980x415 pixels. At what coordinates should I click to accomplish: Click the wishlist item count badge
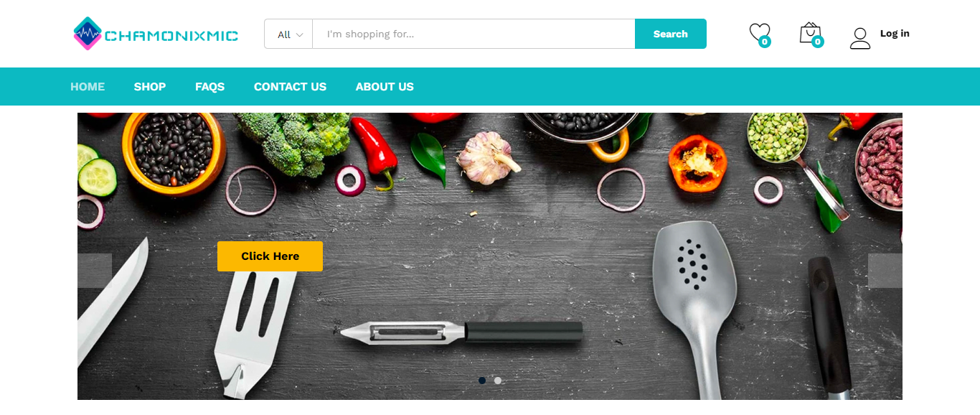coord(765,42)
